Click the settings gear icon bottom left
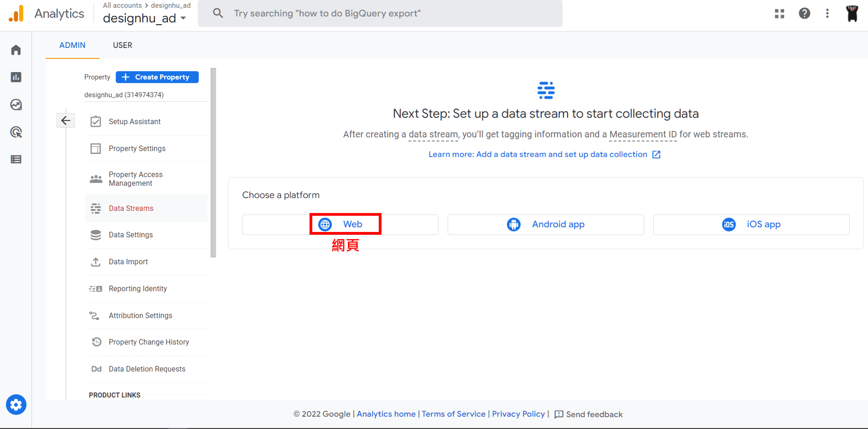Image resolution: width=868 pixels, height=429 pixels. 16,404
